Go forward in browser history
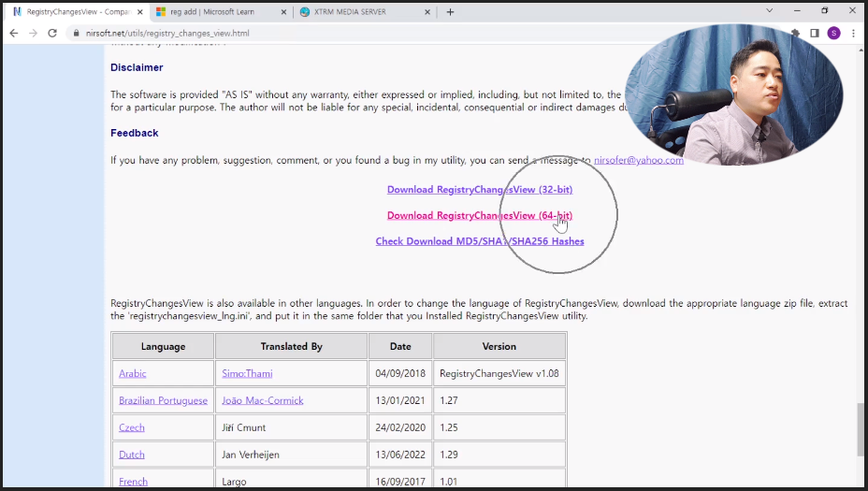The width and height of the screenshot is (868, 491). (34, 34)
